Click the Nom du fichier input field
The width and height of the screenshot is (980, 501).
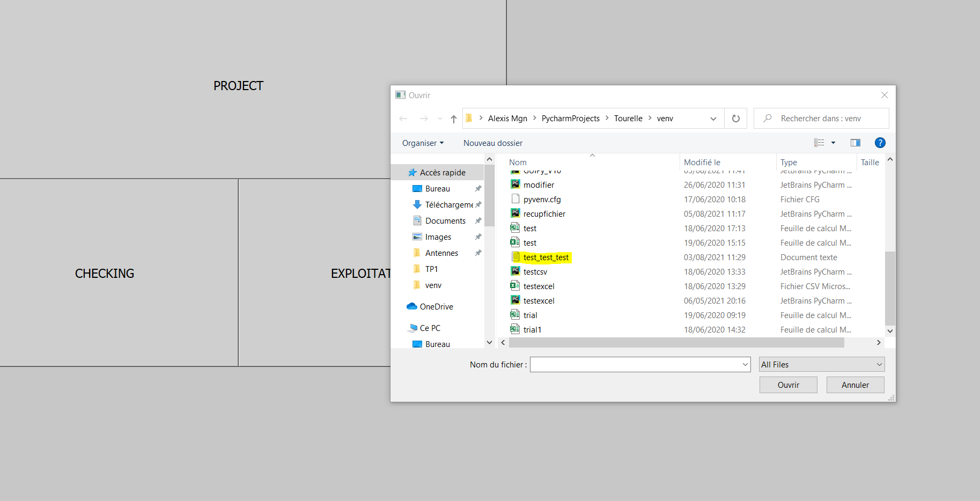pos(636,365)
